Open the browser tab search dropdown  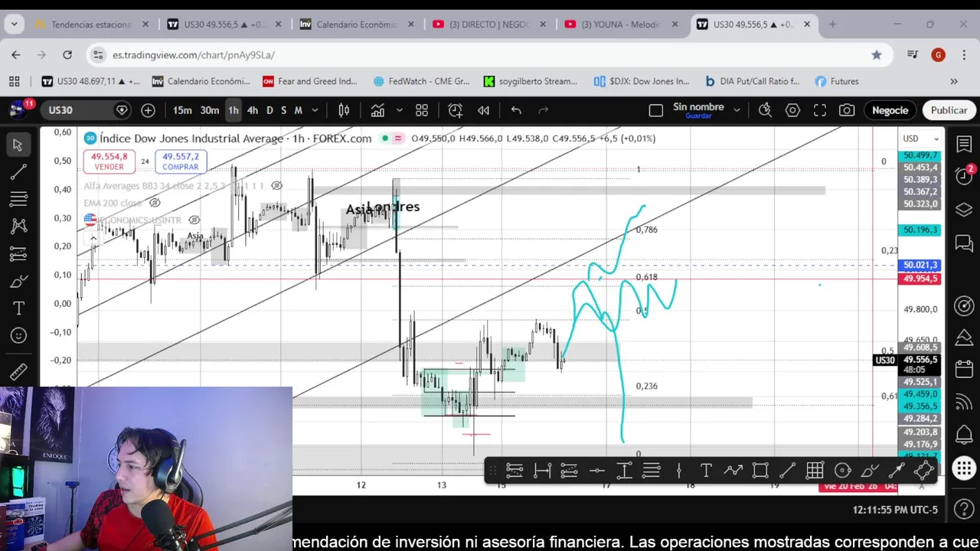pos(14,24)
